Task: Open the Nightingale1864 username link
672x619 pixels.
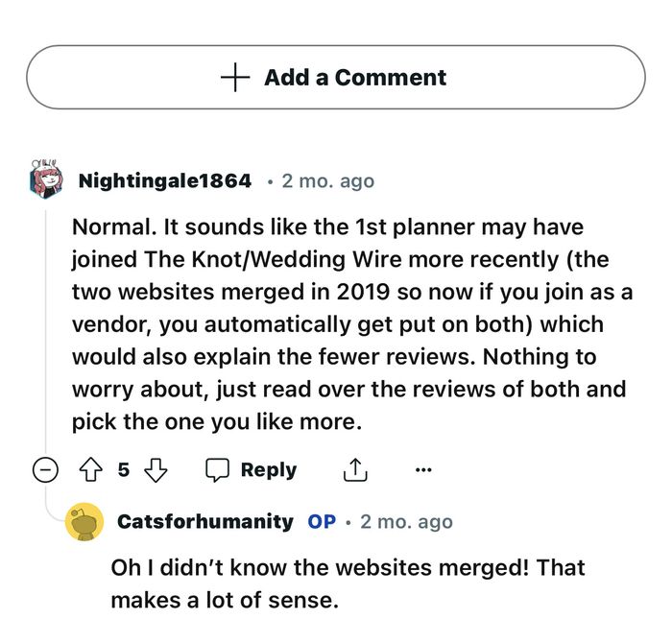Action: click(164, 180)
